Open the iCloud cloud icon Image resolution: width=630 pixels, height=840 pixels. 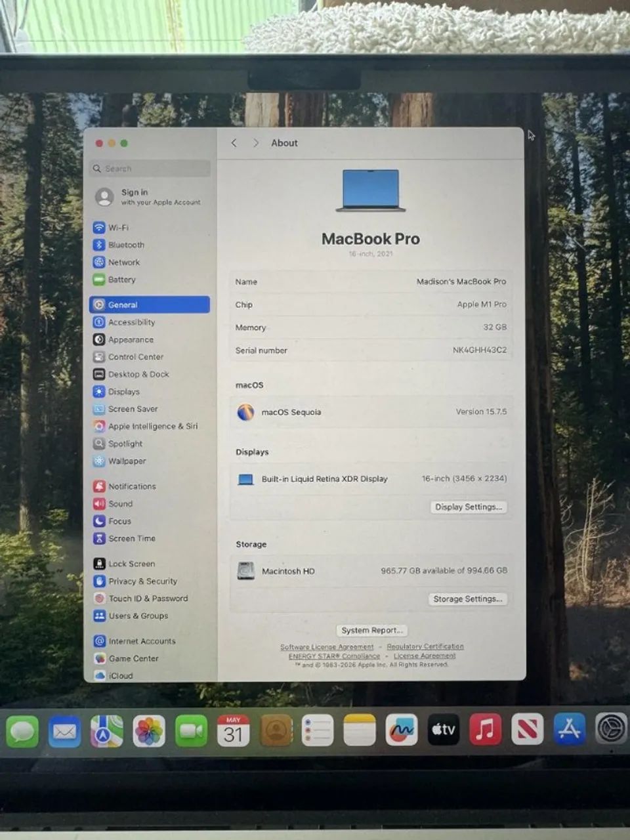click(99, 675)
